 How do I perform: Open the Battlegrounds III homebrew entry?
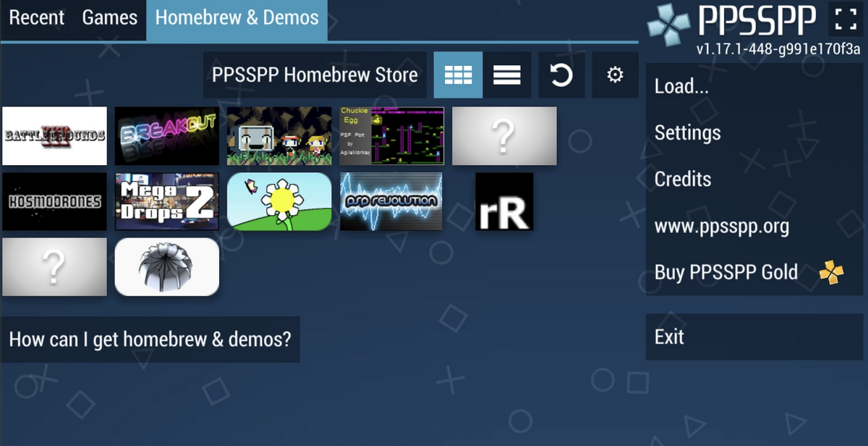point(54,135)
